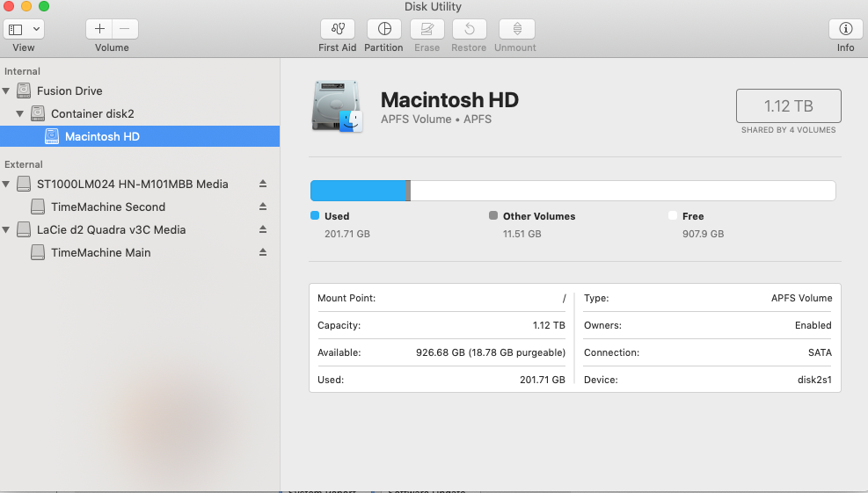This screenshot has height=493, width=868.
Task: Click the 'SHARED BY 4 VOLUMES' label
Action: click(x=788, y=130)
